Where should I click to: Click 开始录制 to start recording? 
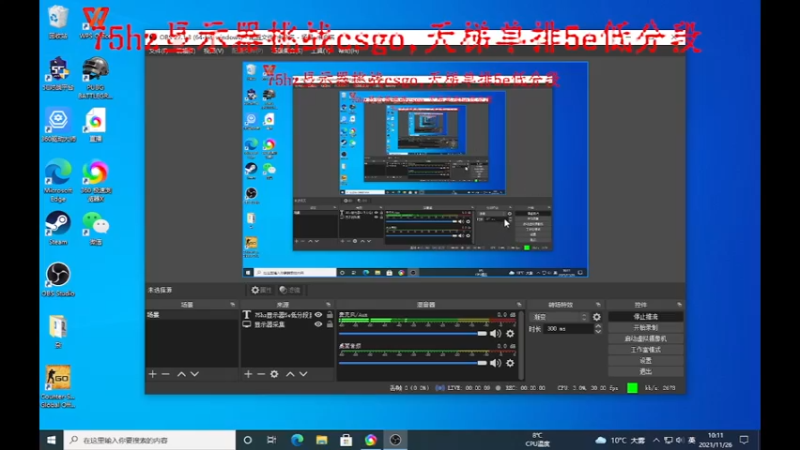(645, 328)
